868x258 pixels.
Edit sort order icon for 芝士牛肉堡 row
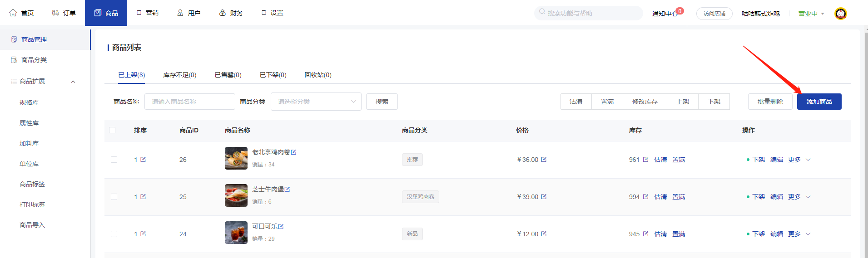(143, 196)
